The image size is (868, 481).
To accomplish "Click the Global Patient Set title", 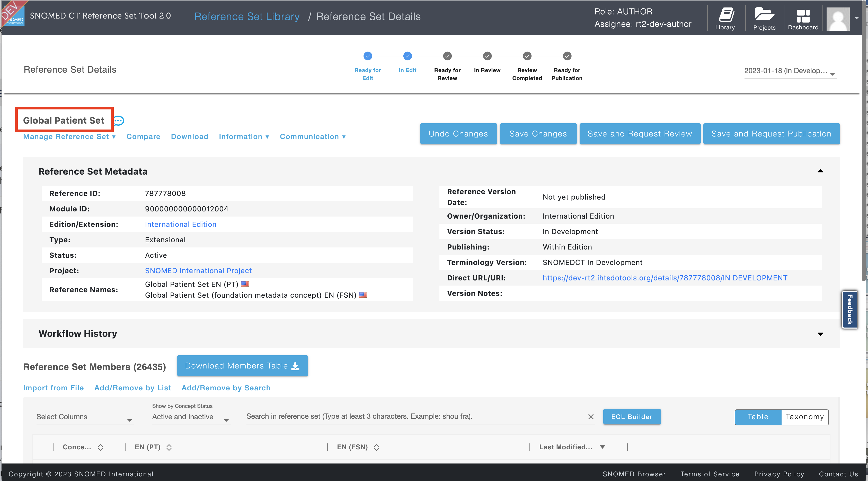I will click(64, 121).
